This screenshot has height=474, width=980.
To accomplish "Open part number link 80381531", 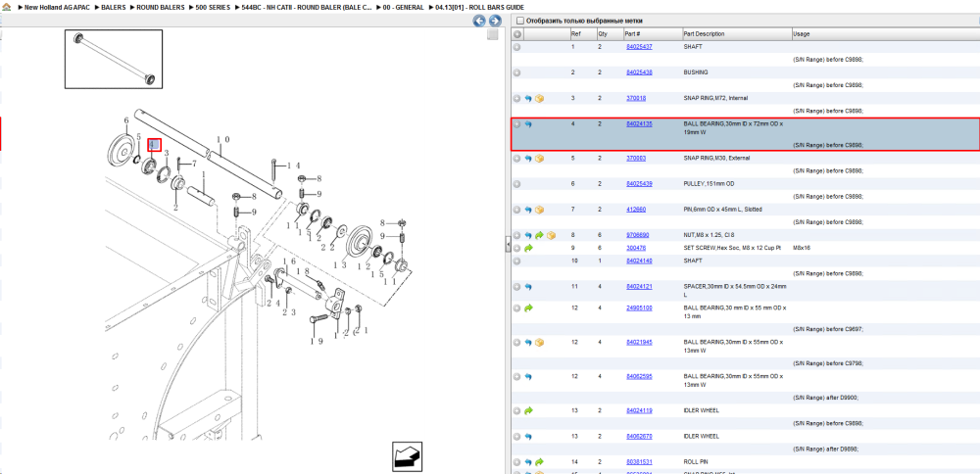I will [639, 462].
